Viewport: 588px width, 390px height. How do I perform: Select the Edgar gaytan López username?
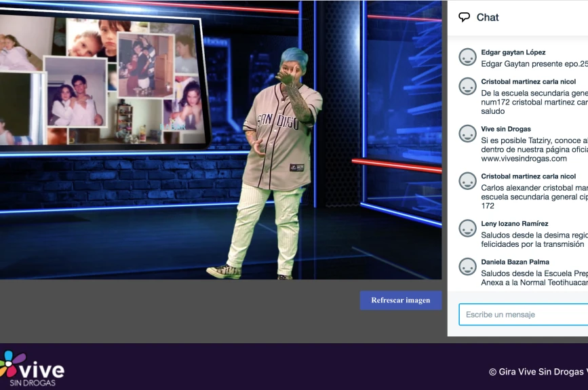coord(513,52)
